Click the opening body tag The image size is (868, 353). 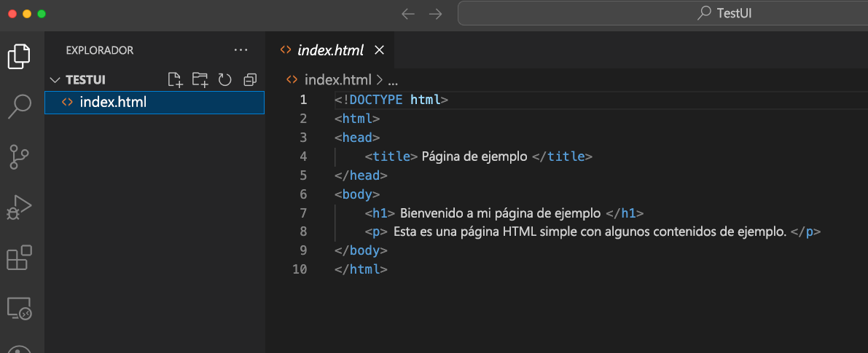357,194
